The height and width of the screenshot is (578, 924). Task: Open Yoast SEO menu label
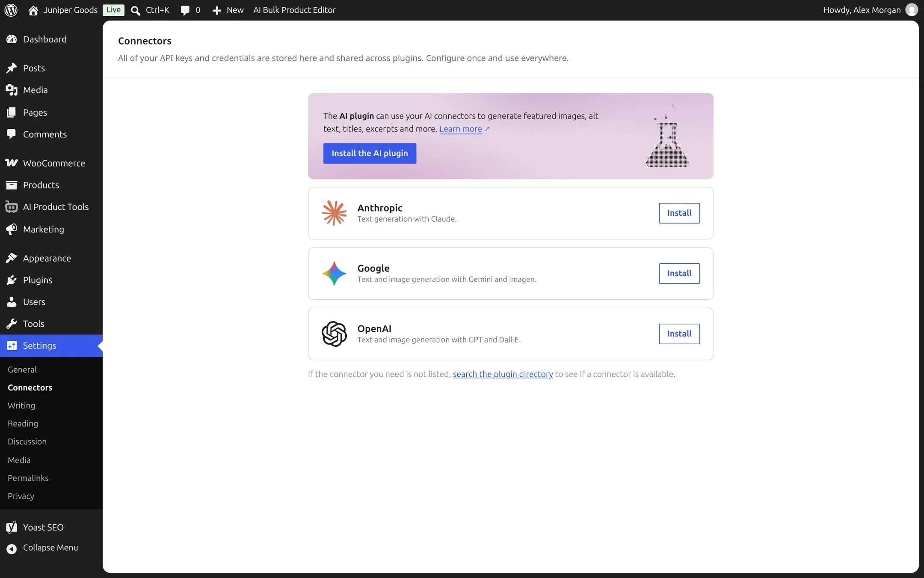tap(43, 527)
